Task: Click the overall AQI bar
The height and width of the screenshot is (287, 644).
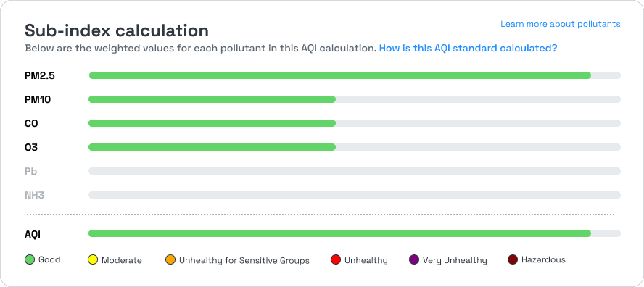Action: (355, 233)
